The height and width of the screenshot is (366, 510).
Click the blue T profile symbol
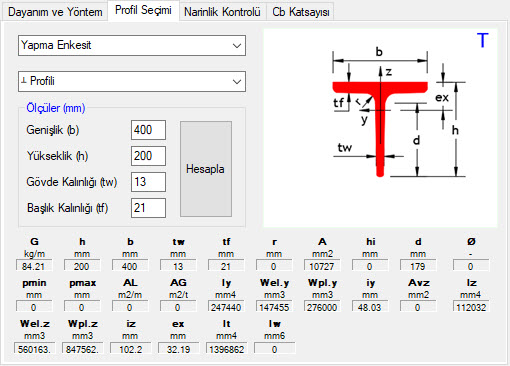coord(482,40)
